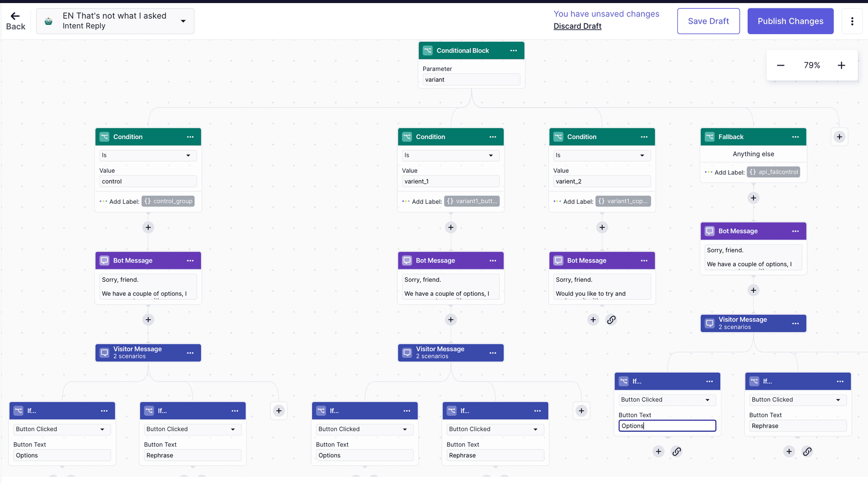Click the Value field containing 'varient_2'

click(x=602, y=182)
